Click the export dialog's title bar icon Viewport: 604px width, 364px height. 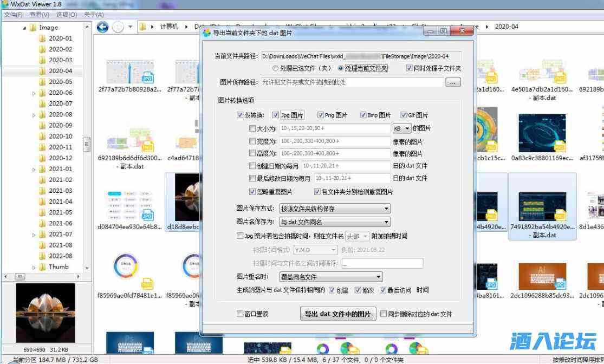click(206, 31)
